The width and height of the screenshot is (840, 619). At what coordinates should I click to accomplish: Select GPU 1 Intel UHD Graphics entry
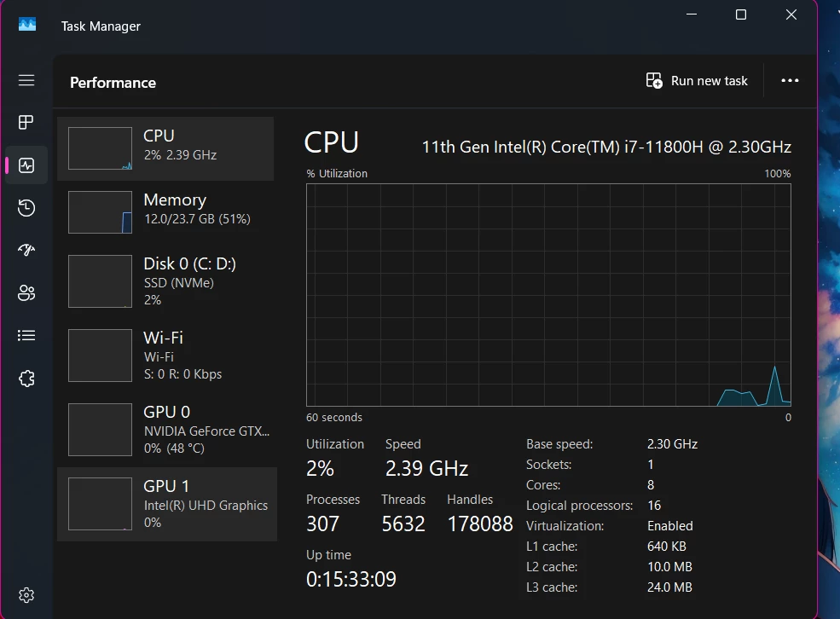[x=167, y=504]
